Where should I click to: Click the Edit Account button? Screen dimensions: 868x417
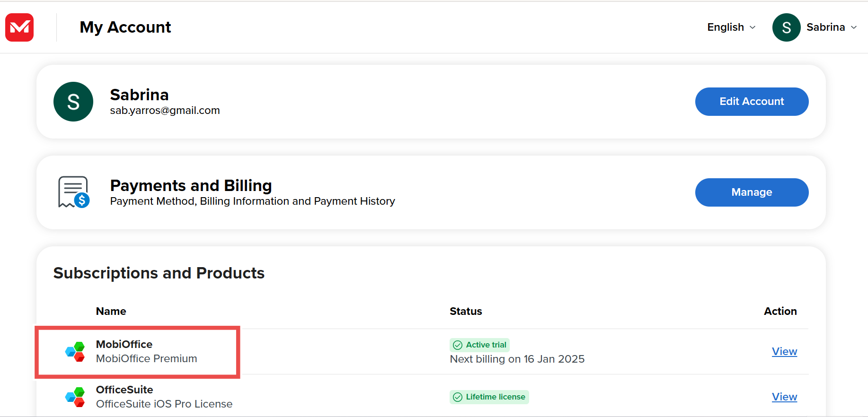(x=752, y=102)
